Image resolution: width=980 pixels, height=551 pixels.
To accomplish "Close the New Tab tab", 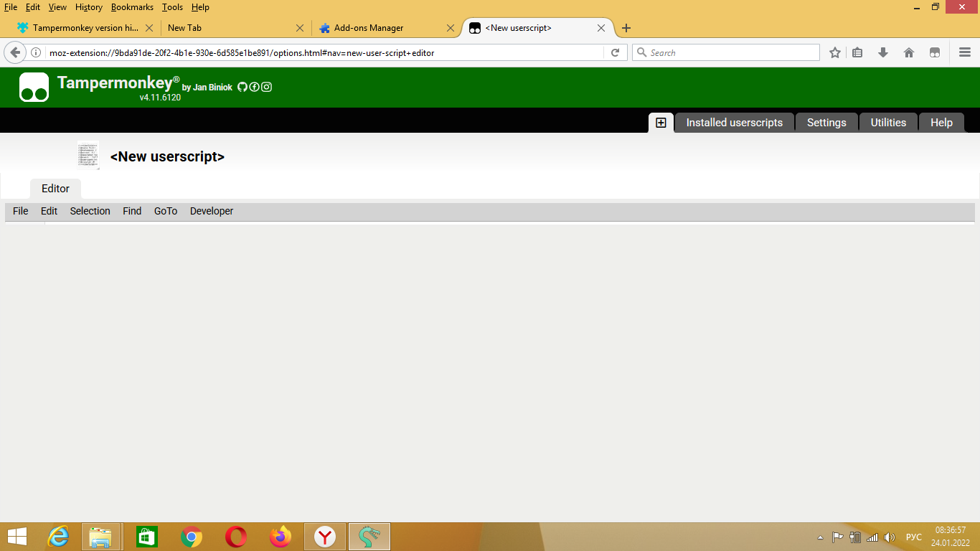I will click(301, 28).
